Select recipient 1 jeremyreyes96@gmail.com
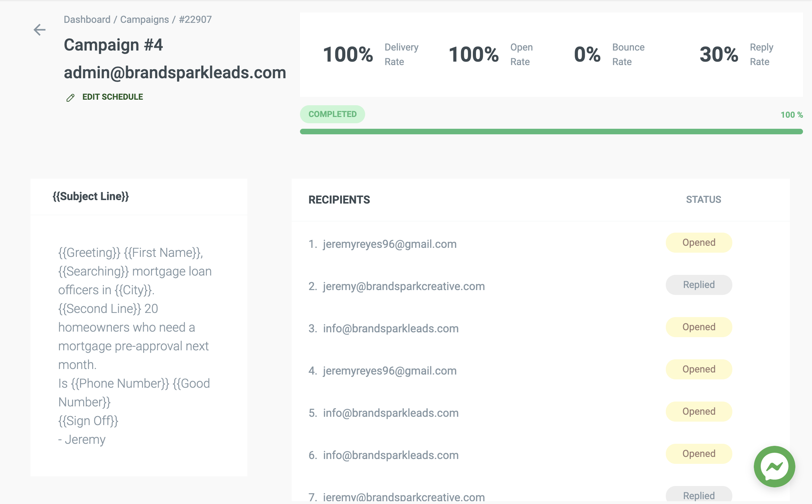 click(x=389, y=244)
